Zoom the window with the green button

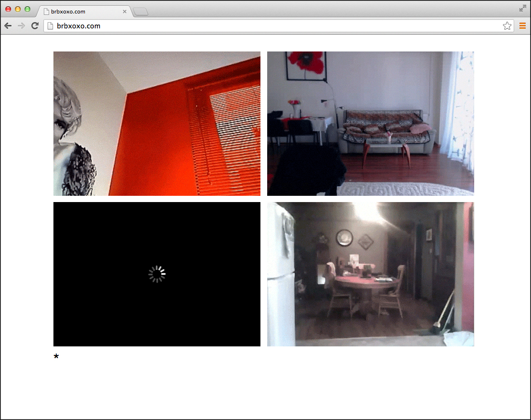tap(27, 9)
